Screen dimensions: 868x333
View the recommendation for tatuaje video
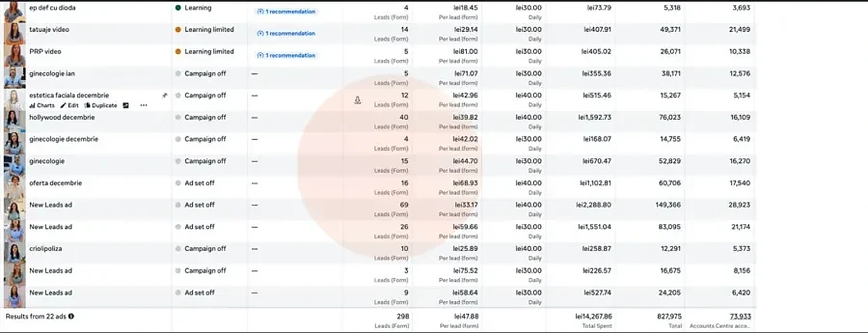click(286, 33)
